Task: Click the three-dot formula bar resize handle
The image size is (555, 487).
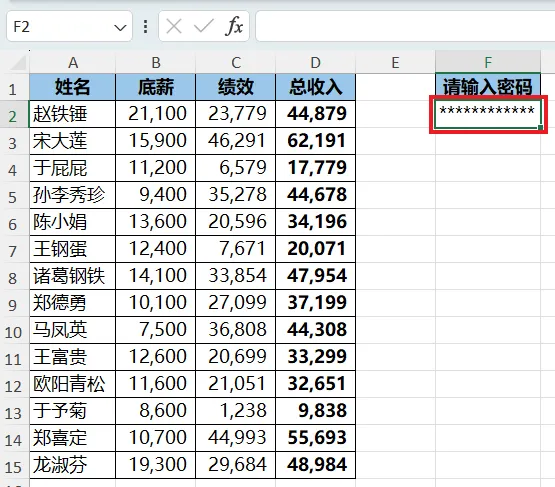Action: tap(145, 27)
